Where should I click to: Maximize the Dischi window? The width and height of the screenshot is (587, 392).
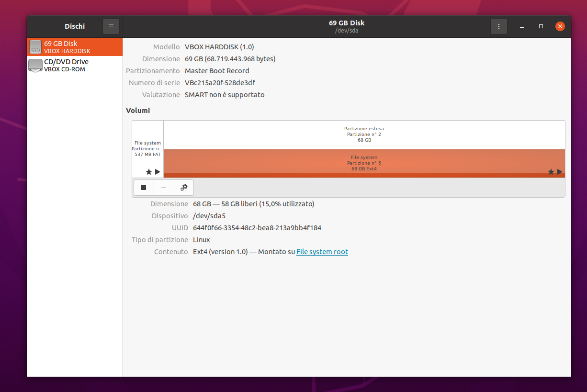click(541, 26)
